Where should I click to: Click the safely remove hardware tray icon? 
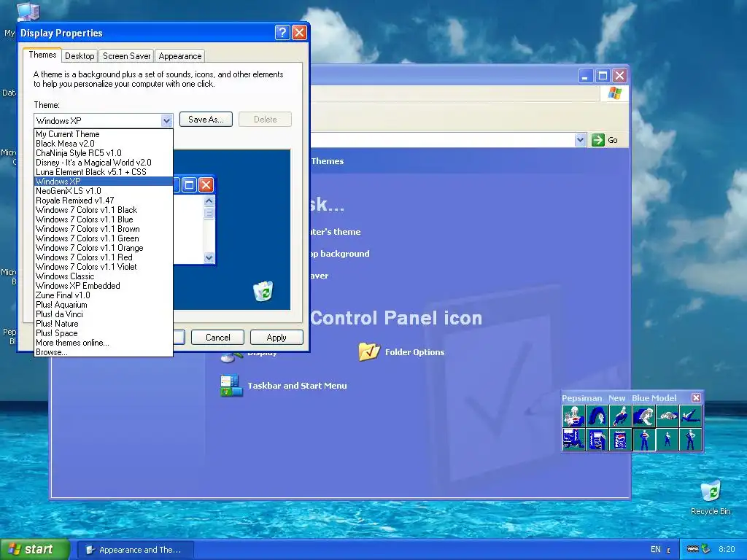click(705, 549)
